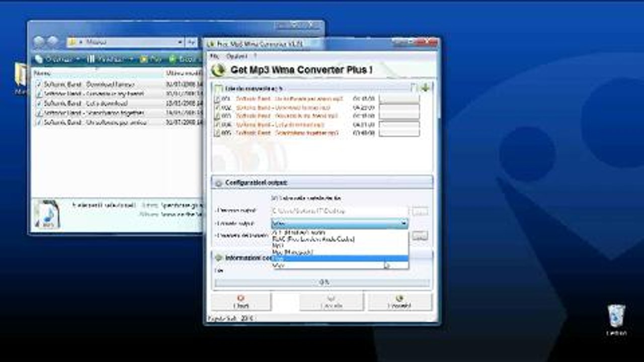Click the progress bar of file 005
The width and height of the screenshot is (644, 362).
pos(399,133)
